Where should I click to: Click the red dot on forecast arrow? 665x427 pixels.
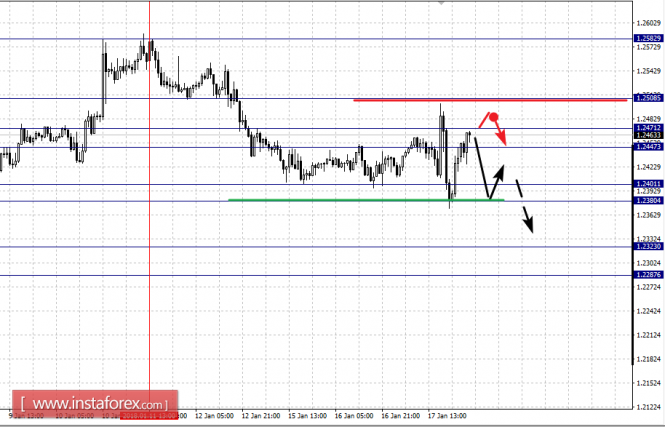coord(494,117)
